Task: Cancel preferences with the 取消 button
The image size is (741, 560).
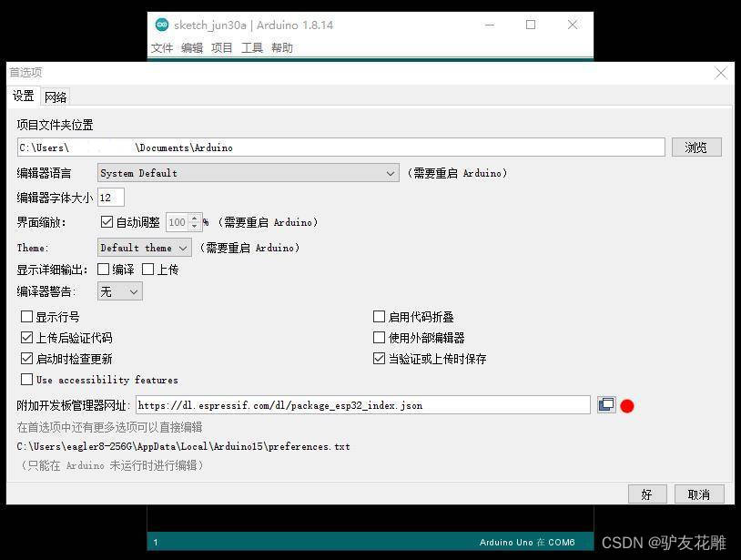Action: tap(699, 494)
